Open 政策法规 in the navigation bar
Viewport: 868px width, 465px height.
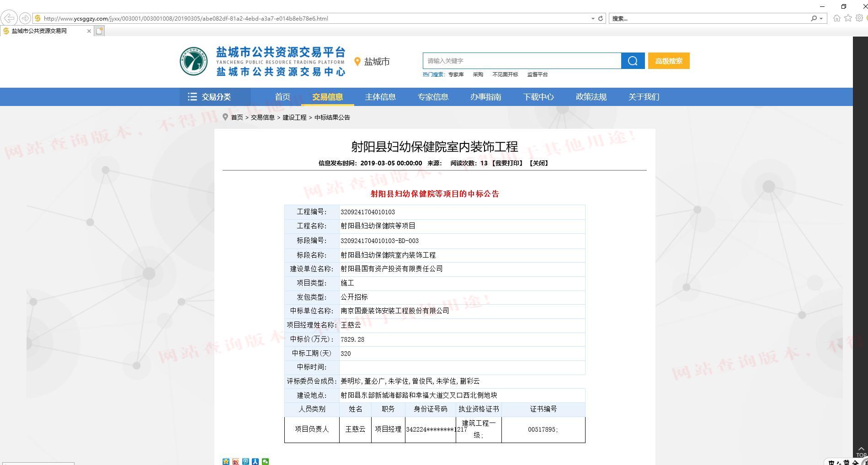[591, 97]
